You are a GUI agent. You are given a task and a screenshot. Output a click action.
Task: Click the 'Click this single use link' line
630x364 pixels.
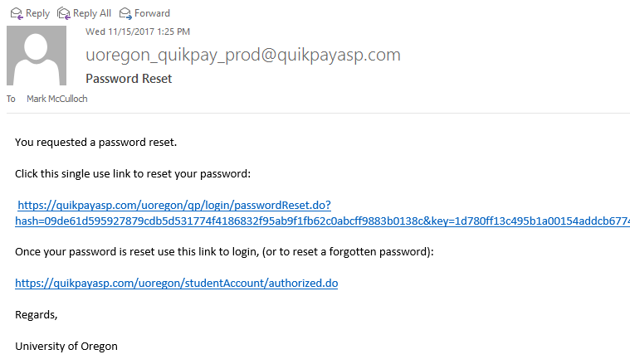point(133,174)
